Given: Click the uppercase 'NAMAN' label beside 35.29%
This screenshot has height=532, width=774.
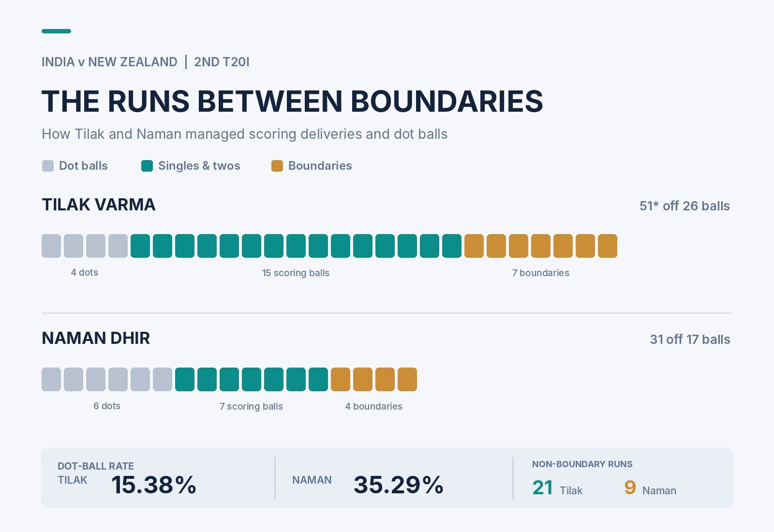Looking at the screenshot, I should pos(312,480).
